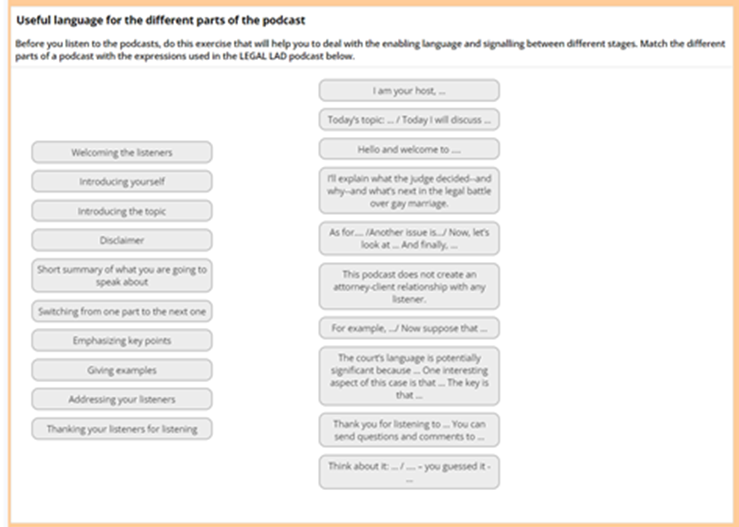
Task: Click the 'Short summary' category box
Action: coord(122,276)
